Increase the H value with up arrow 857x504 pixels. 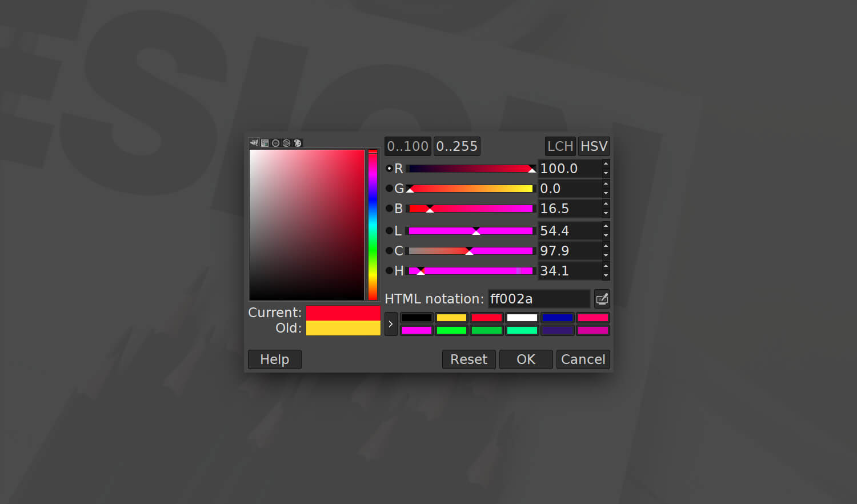pos(606,266)
